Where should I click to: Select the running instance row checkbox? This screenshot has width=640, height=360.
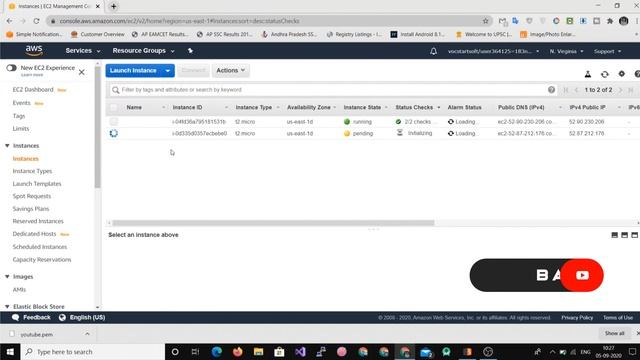click(113, 121)
